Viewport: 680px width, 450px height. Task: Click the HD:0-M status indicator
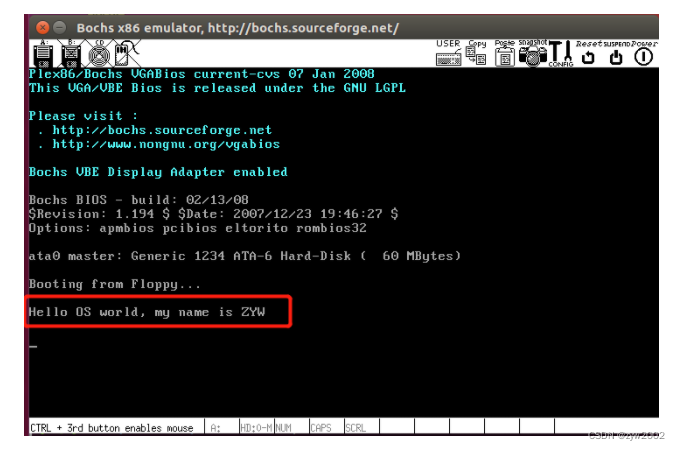pos(256,427)
